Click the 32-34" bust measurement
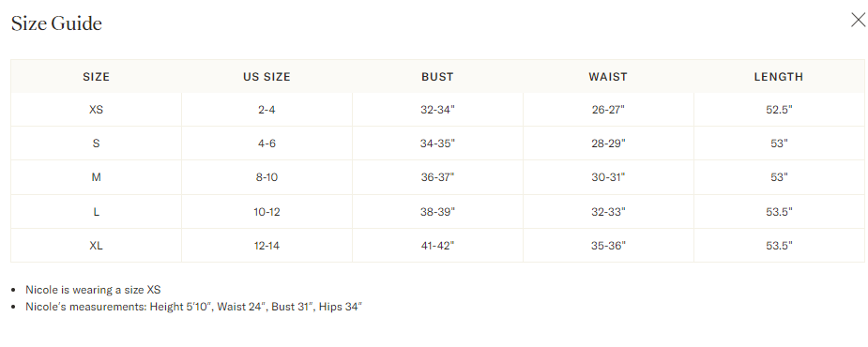Viewport: 868px width, 347px height. point(437,110)
